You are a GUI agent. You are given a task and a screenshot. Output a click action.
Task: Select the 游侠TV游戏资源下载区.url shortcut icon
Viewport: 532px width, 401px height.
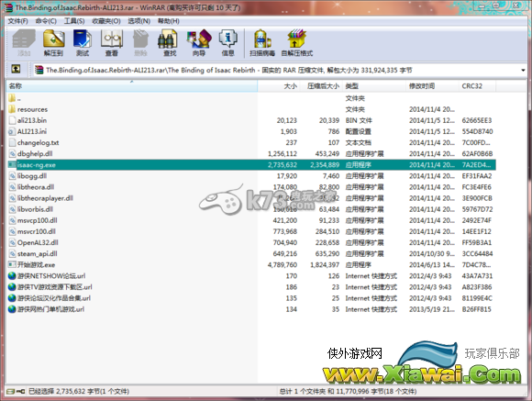tap(12, 287)
